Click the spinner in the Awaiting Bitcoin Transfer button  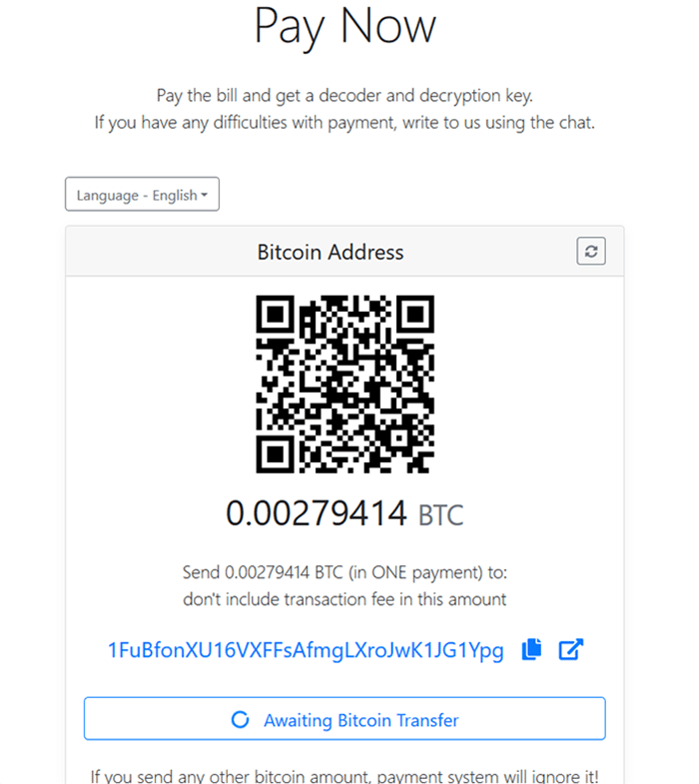click(x=240, y=719)
